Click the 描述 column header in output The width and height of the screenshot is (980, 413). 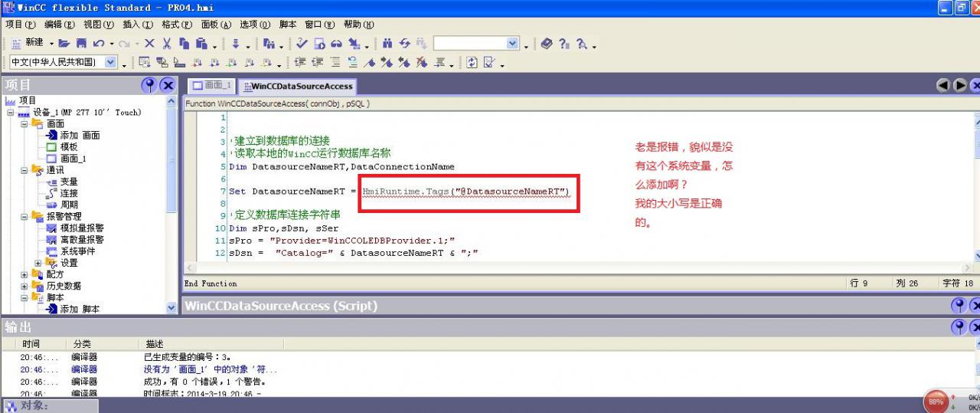[155, 344]
